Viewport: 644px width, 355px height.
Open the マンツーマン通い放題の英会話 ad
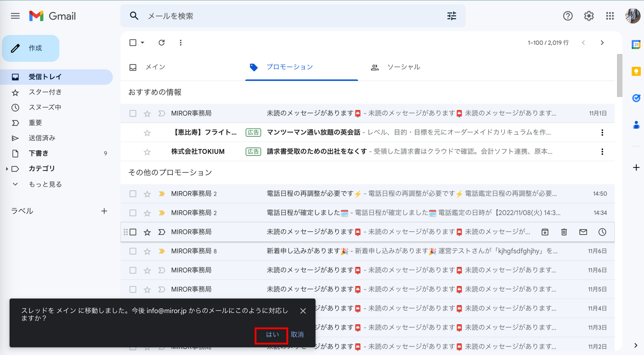coord(367,132)
